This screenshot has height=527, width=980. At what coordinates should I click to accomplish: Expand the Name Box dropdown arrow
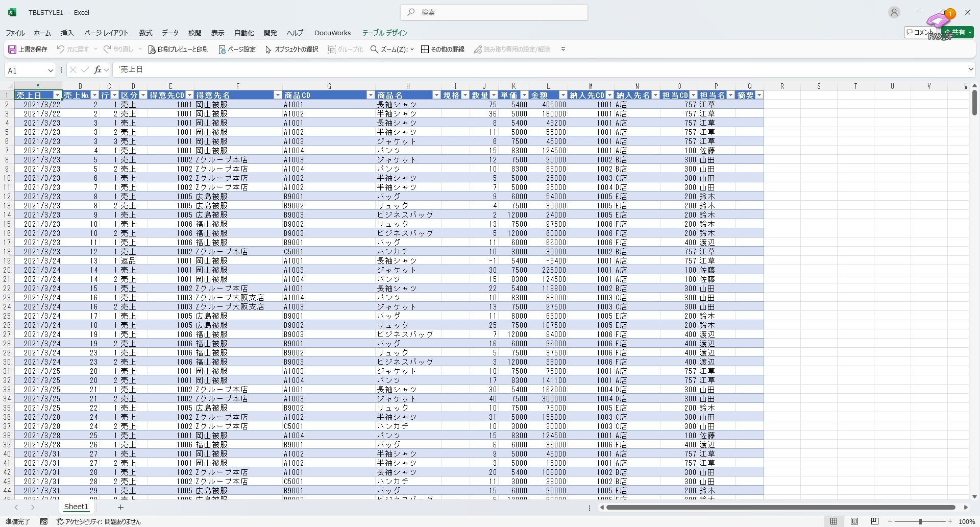point(51,70)
